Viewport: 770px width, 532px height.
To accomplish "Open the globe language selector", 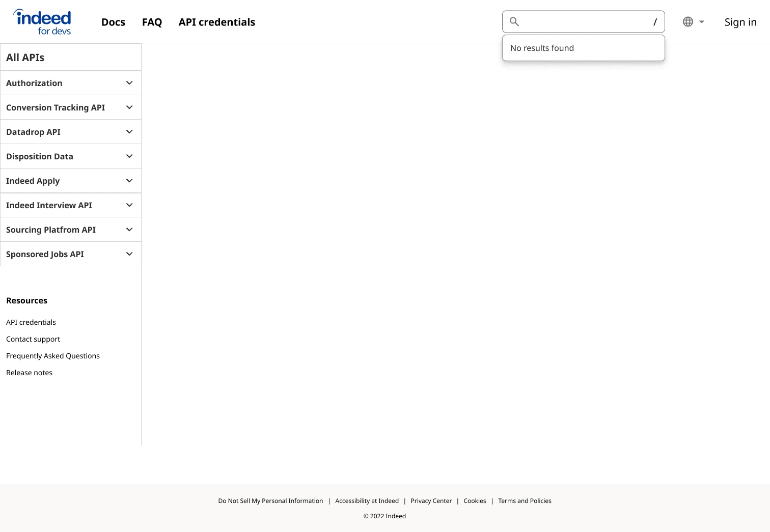I will [x=688, y=22].
